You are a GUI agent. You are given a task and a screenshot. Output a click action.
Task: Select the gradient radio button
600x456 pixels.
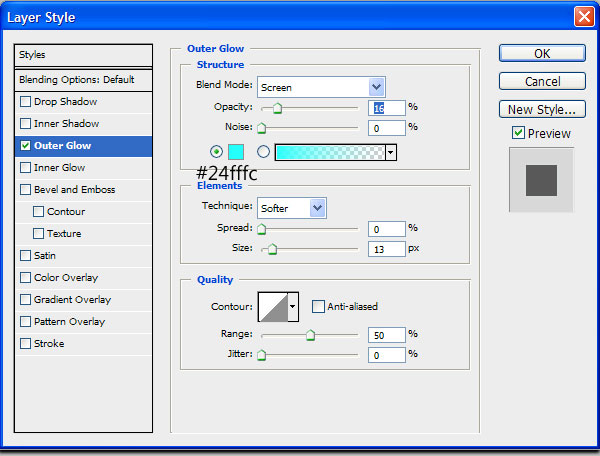(x=263, y=152)
